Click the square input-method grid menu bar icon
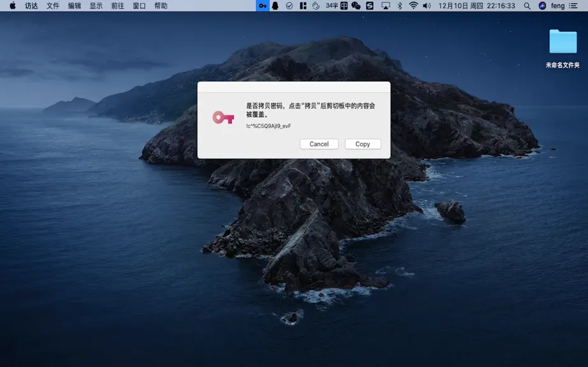Viewport: 588px width, 367px height. pos(344,6)
